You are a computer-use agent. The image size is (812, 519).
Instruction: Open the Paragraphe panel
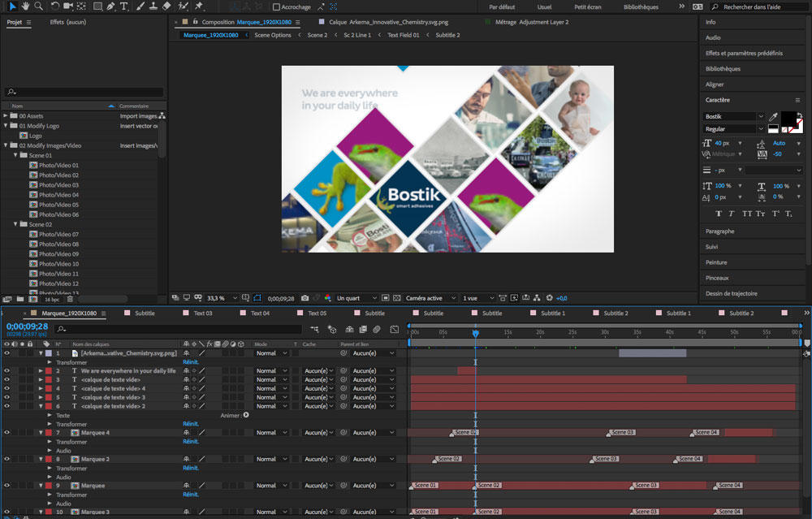point(719,231)
